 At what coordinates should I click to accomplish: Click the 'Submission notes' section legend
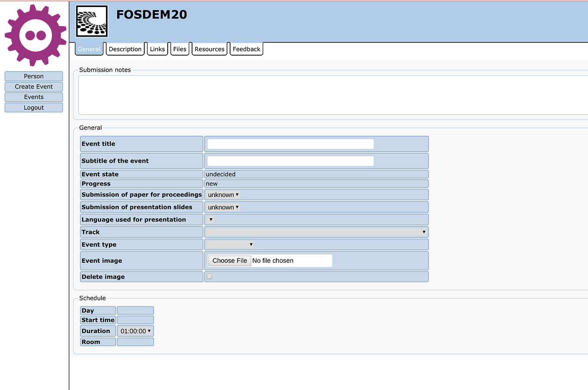tap(105, 70)
